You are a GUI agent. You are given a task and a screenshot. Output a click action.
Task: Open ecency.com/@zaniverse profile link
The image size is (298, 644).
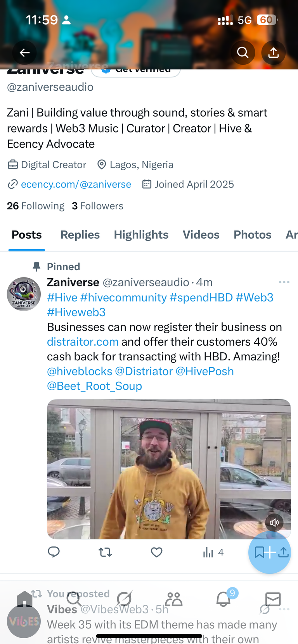(x=76, y=184)
